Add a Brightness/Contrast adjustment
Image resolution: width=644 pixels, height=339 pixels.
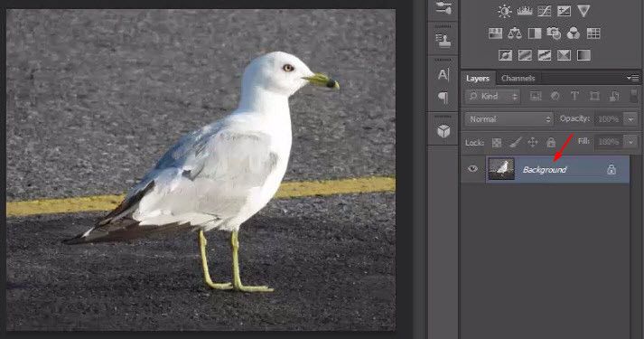click(504, 11)
